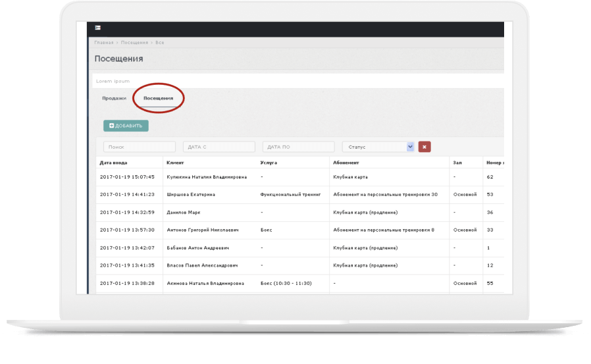Screen dimensions: 591x364
Task: Click Основной hall in Акимова row
Action: point(465,283)
